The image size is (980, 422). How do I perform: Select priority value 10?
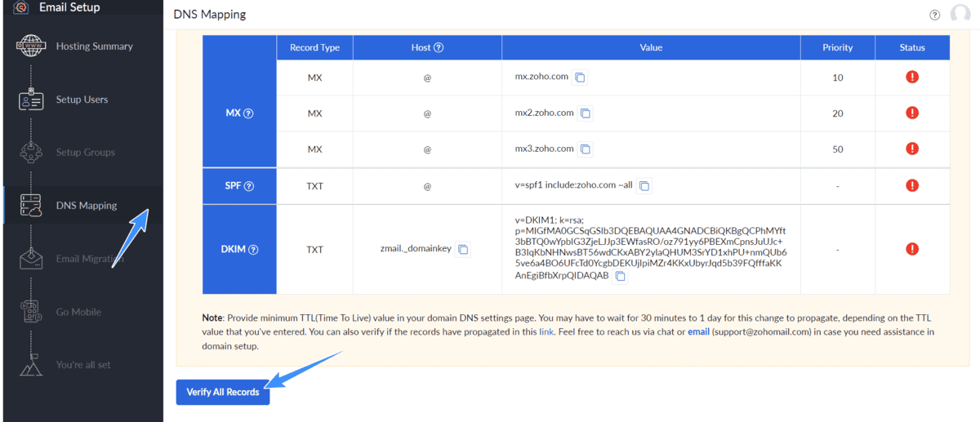click(x=837, y=78)
